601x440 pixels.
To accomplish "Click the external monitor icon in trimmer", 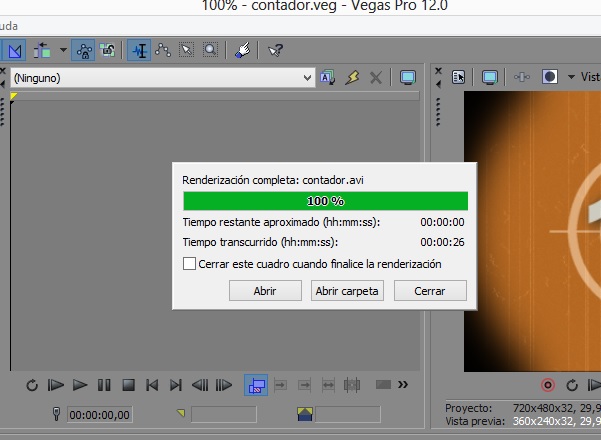I will tap(407, 78).
